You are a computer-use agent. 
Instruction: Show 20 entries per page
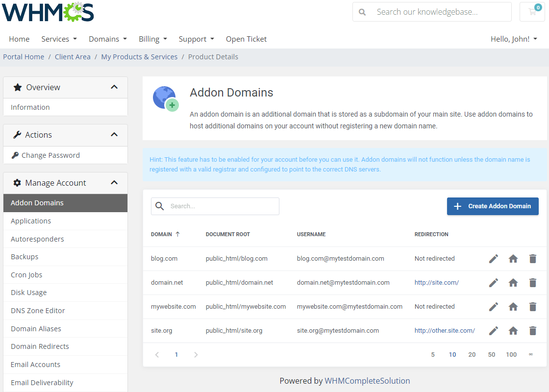coord(472,355)
